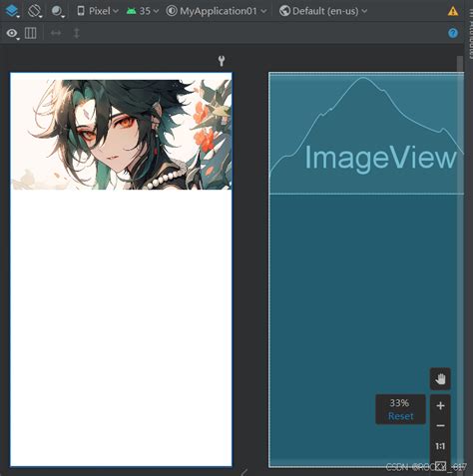Open the orientation for preview menu

pos(35,11)
